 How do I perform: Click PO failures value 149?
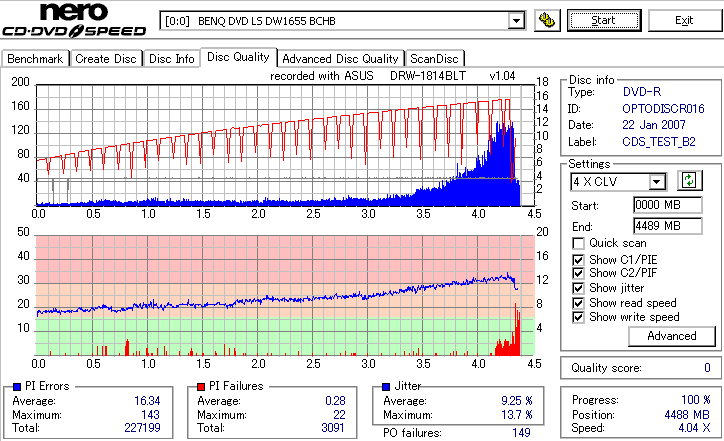(521, 433)
